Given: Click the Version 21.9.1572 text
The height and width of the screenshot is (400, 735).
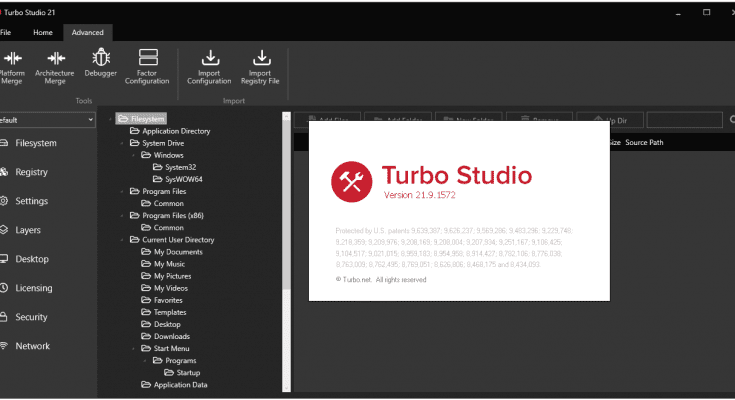Looking at the screenshot, I should click(420, 195).
